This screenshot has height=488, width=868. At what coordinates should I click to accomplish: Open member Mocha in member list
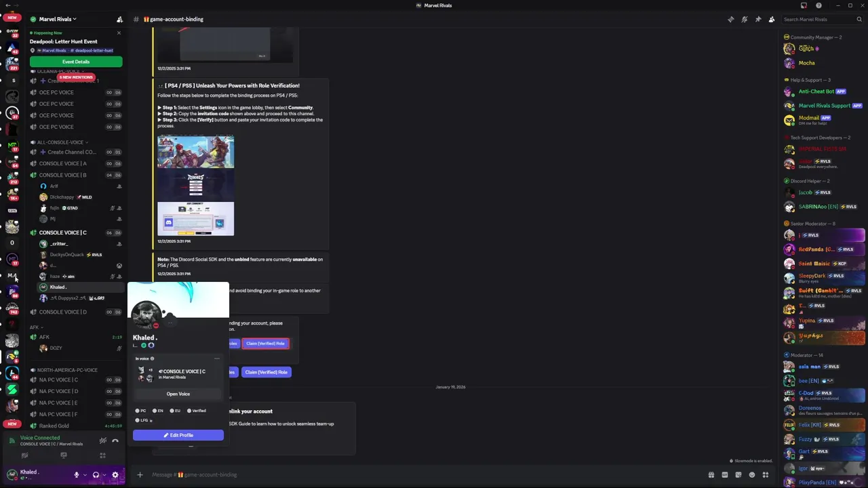tap(823, 63)
